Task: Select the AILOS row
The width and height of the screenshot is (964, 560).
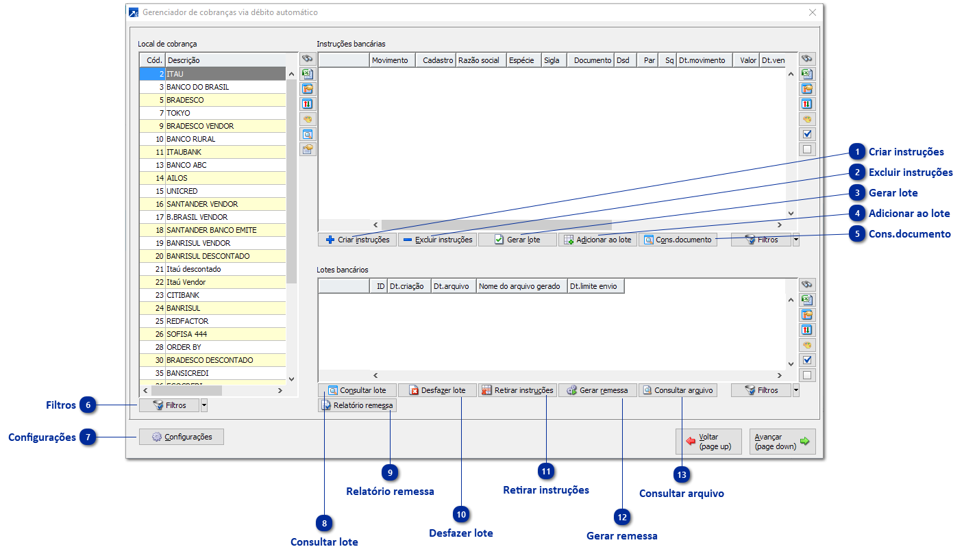Action: pos(212,178)
